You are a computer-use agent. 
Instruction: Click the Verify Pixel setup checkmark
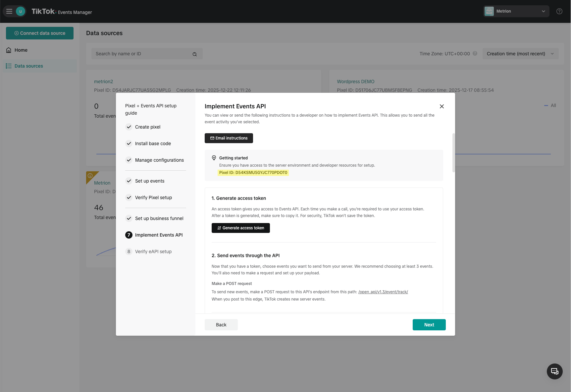pyautogui.click(x=129, y=197)
